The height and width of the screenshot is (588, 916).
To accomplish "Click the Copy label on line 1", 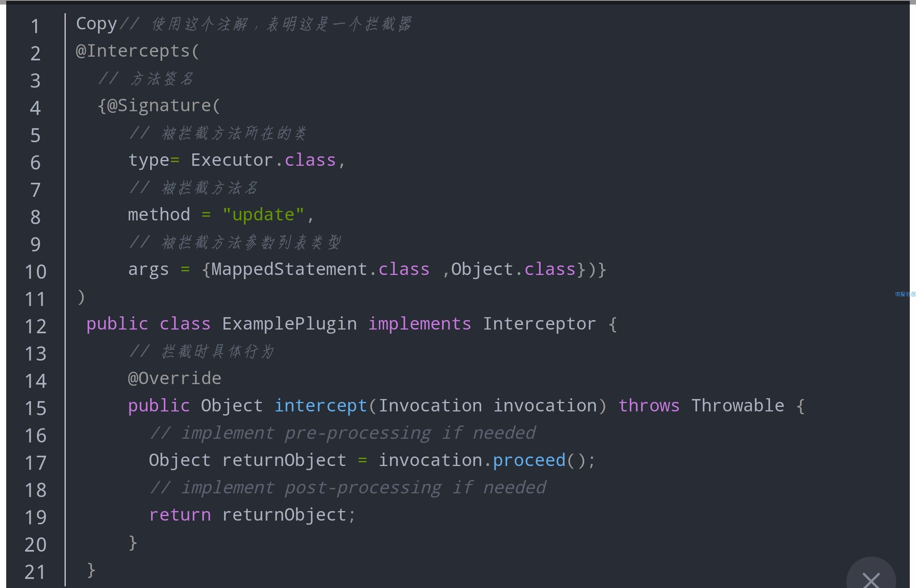I will point(96,24).
